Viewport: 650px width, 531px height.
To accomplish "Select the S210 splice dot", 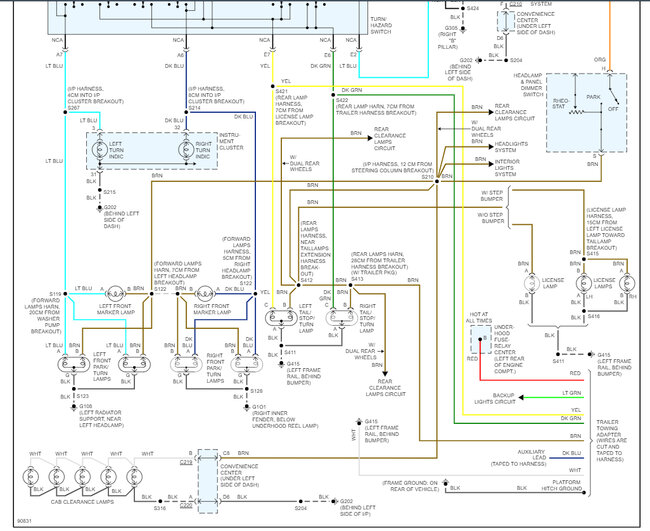I will pyautogui.click(x=437, y=181).
